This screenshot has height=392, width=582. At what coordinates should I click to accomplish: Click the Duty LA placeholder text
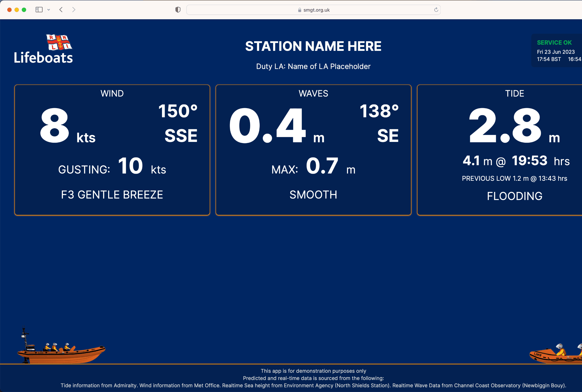click(313, 66)
